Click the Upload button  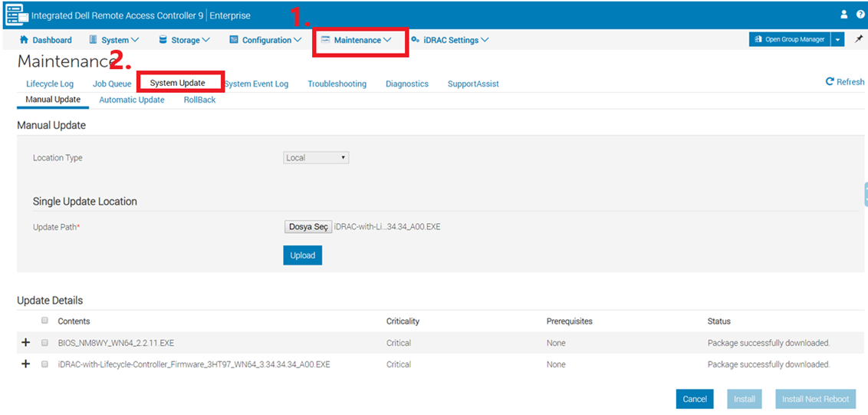(x=303, y=255)
